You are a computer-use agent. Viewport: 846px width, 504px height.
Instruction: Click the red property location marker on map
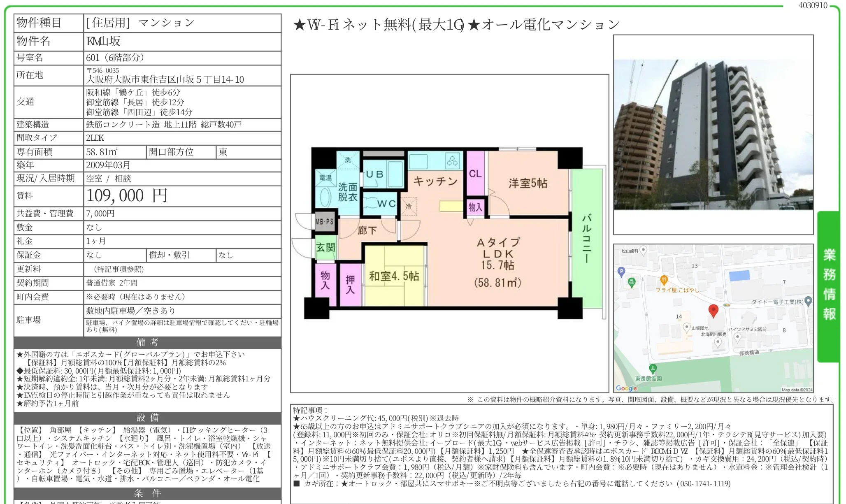pyautogui.click(x=713, y=311)
